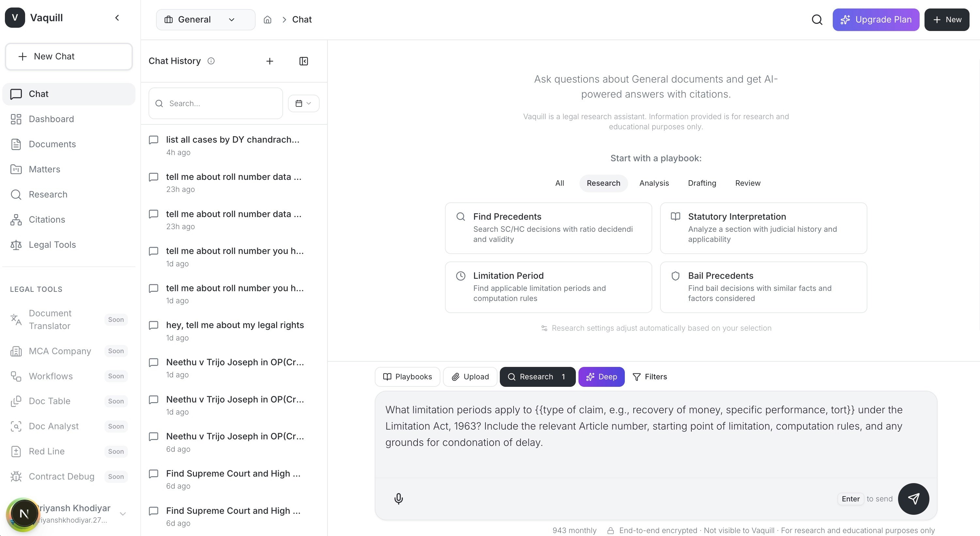980x536 pixels.
Task: Click the Chat History info icon
Action: pyautogui.click(x=211, y=61)
